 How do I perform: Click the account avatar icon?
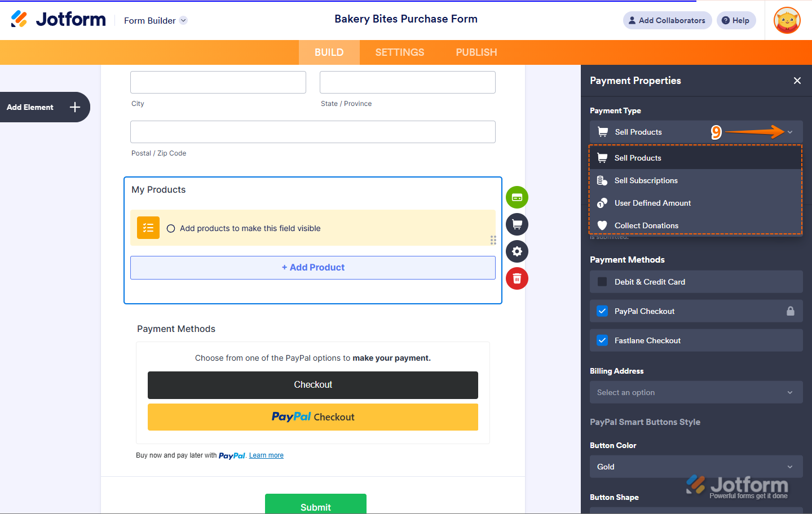click(x=787, y=20)
